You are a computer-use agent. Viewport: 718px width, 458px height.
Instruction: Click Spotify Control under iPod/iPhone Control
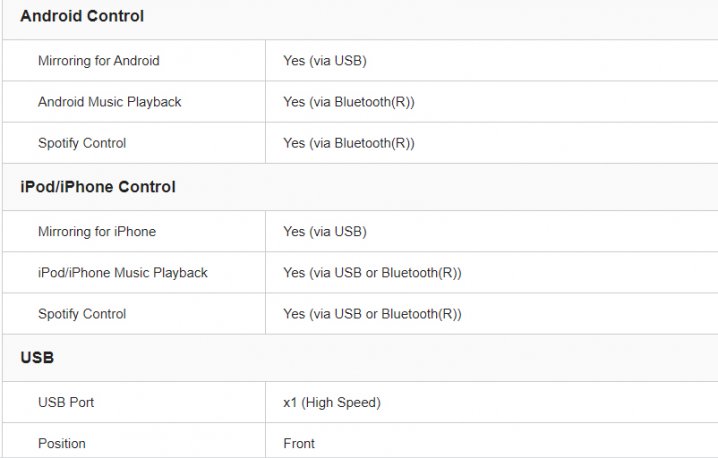(x=82, y=314)
